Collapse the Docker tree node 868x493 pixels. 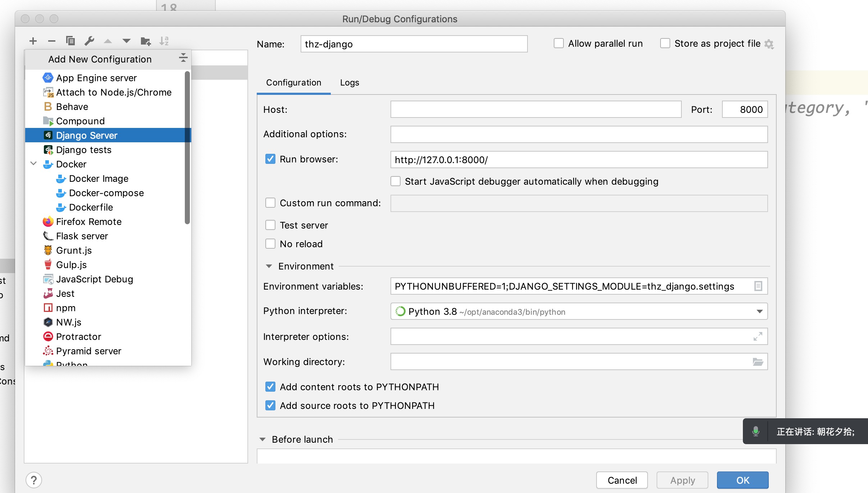[x=34, y=164]
